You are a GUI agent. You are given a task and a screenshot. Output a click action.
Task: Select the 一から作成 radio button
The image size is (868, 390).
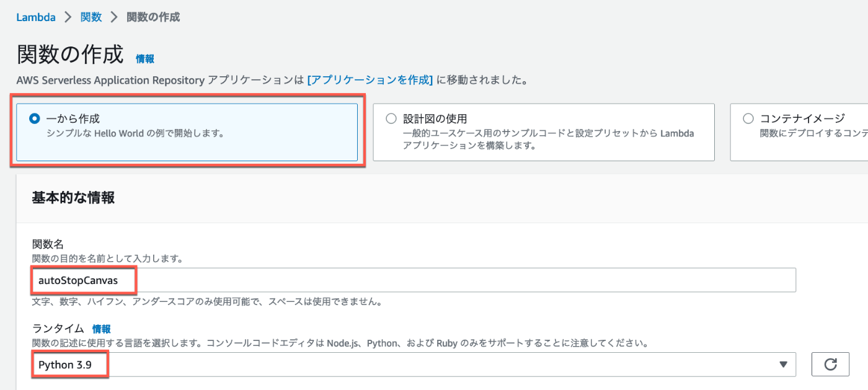(35, 118)
